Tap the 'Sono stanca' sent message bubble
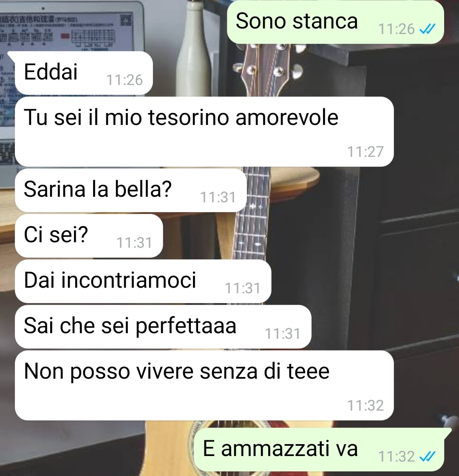This screenshot has width=459, height=476. [x=335, y=22]
